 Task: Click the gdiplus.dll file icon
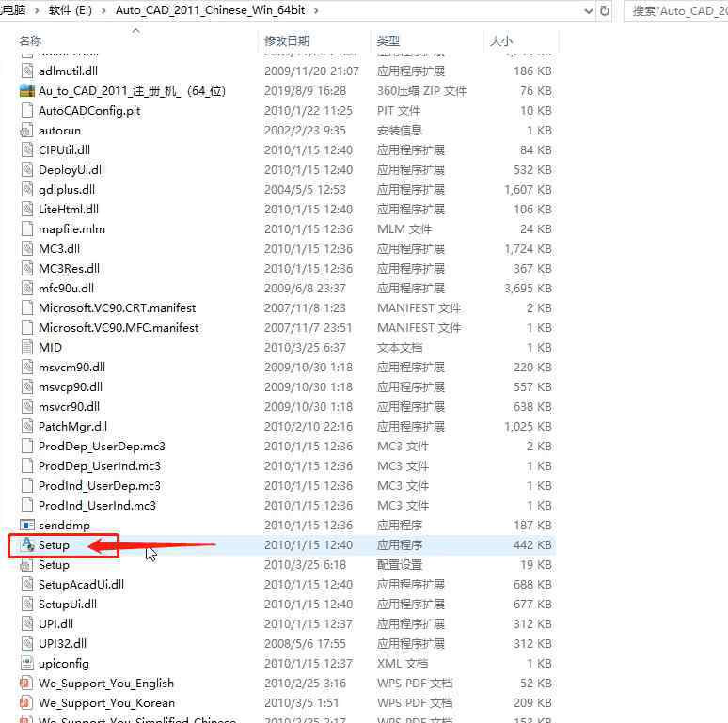(27, 189)
